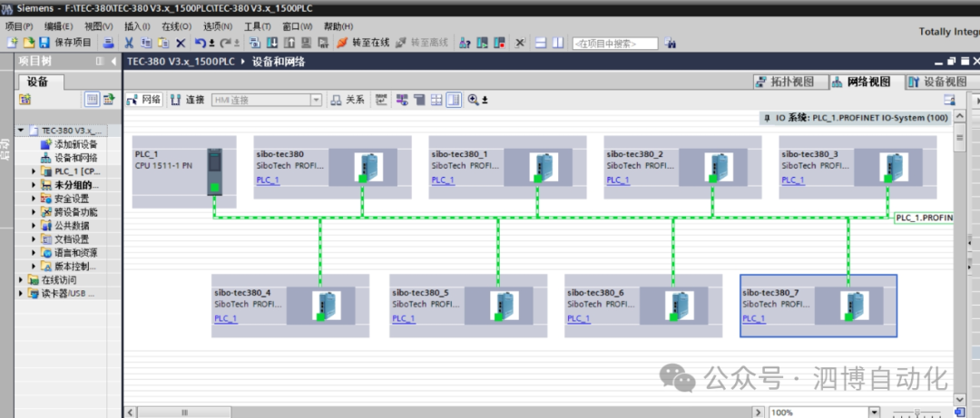Click the network overview icon above IO system banner
980x418 pixels.
pyautogui.click(x=949, y=100)
